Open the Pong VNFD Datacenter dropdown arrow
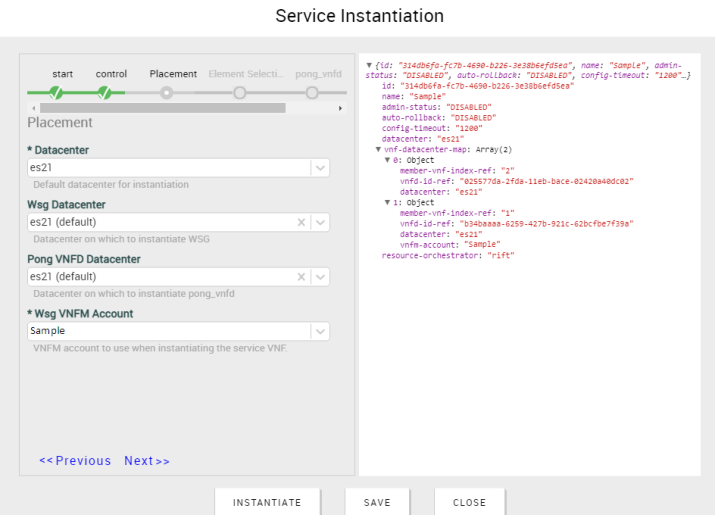715x515 pixels. [x=320, y=277]
